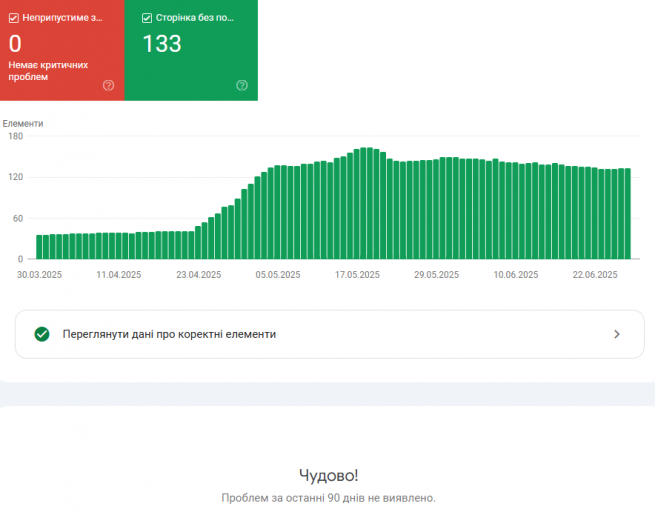Click the 30.03.2025 date label

(39, 275)
